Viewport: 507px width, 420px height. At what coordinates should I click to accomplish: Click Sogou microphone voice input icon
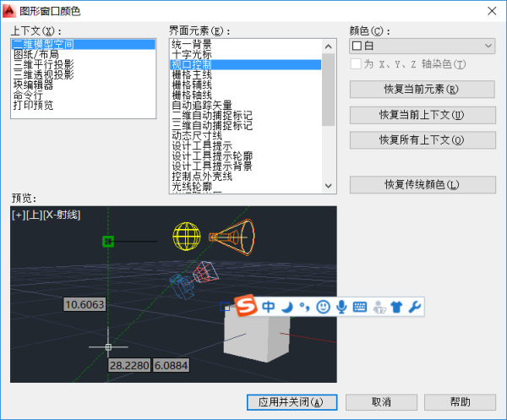click(x=341, y=307)
